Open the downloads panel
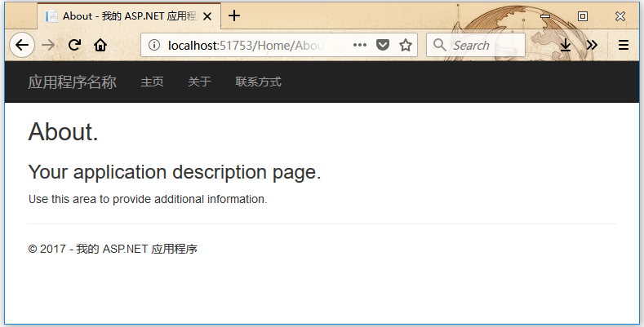 coord(566,46)
